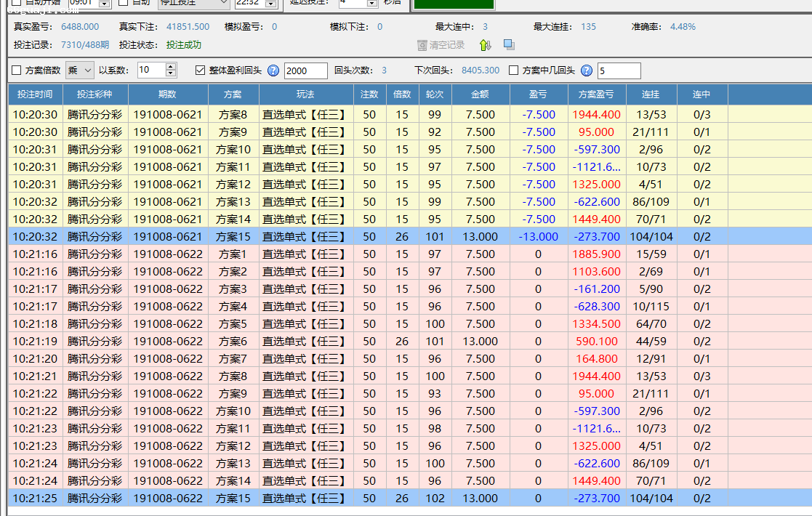Click the green 投注成功 status text
Viewport: 812px width, 516px height.
click(184, 45)
